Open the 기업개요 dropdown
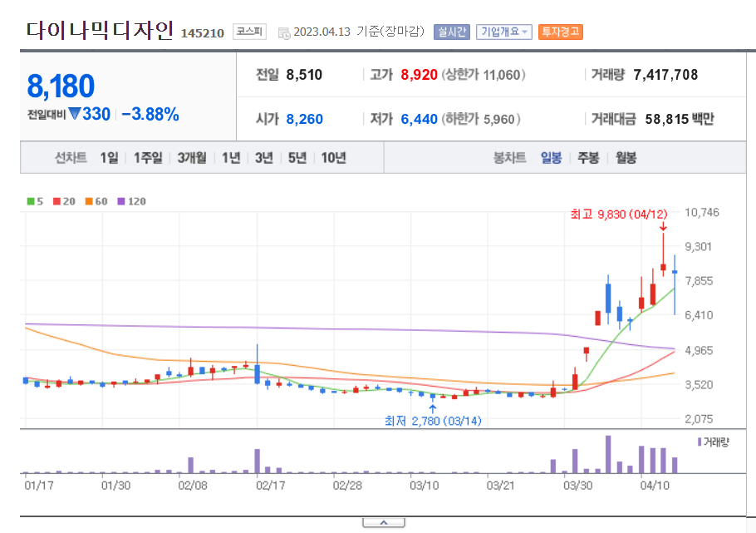The width and height of the screenshot is (756, 533). click(x=503, y=32)
